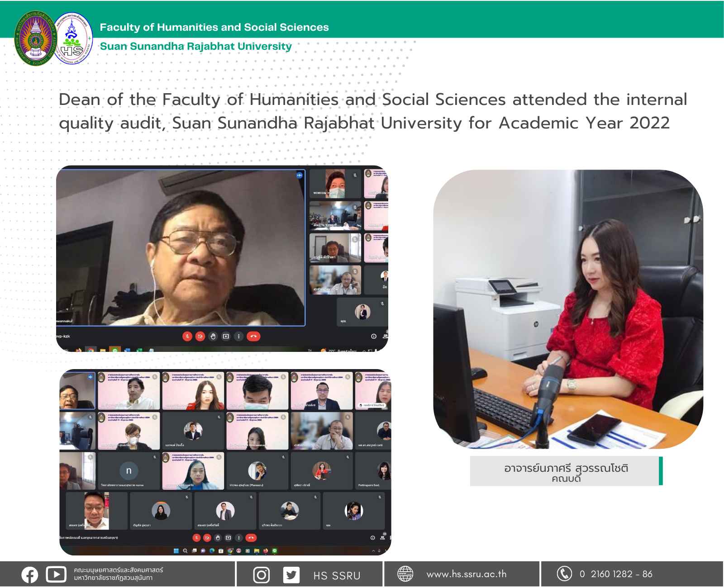
Task: Click the Windows Start button in grid meeting taskbar
Action: [x=176, y=551]
